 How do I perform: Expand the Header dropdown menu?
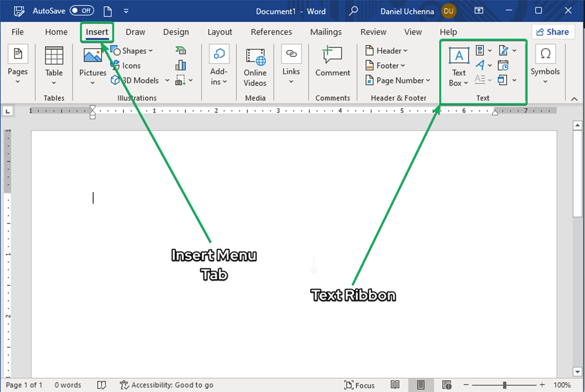pos(387,51)
